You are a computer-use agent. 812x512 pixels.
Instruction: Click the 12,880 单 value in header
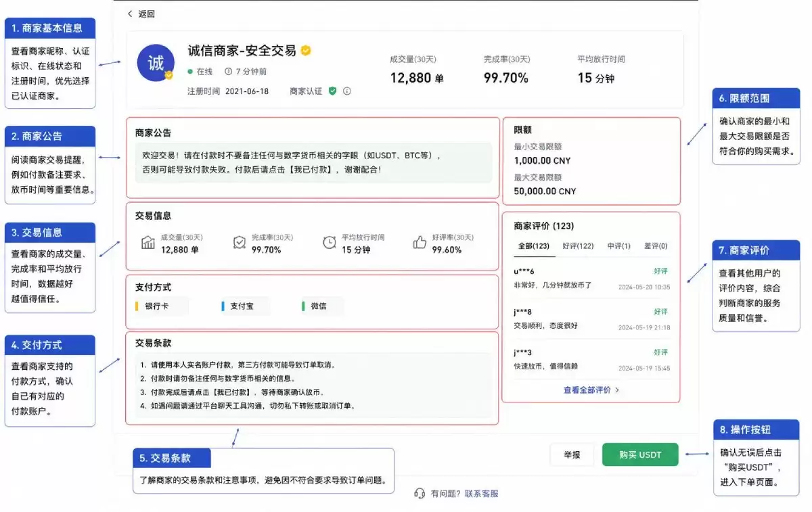tap(417, 78)
